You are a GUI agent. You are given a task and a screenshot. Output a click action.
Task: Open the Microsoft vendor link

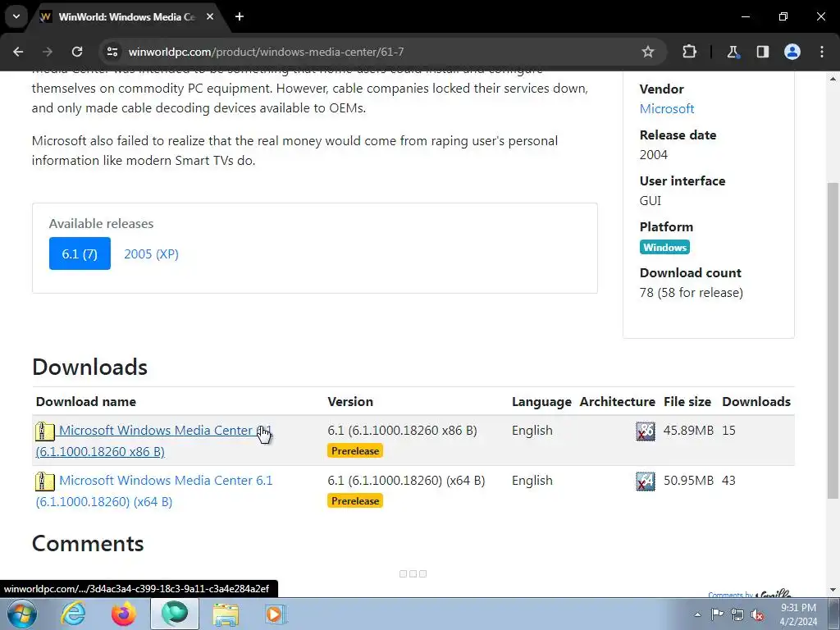point(666,109)
